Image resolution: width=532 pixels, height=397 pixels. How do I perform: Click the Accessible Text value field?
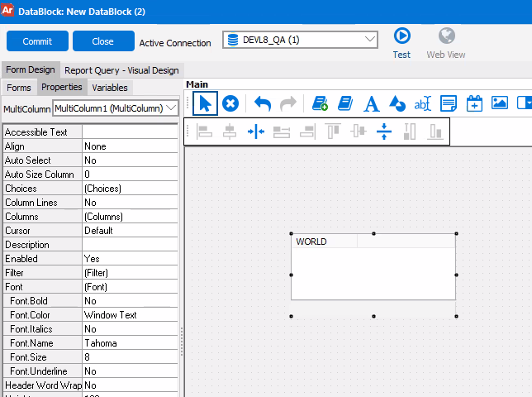[130, 132]
